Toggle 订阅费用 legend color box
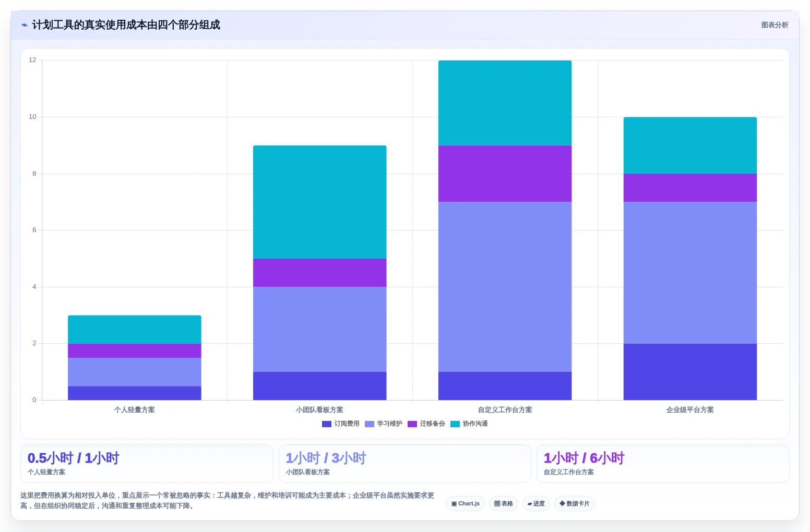Image resolution: width=810 pixels, height=532 pixels. (x=327, y=424)
